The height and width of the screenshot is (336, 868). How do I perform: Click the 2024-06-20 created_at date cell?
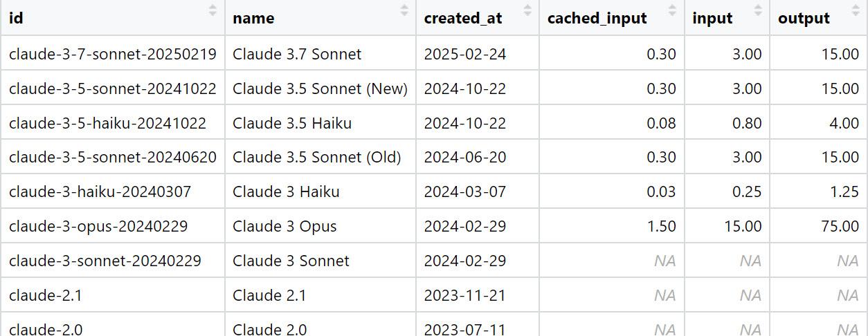pyautogui.click(x=478, y=157)
